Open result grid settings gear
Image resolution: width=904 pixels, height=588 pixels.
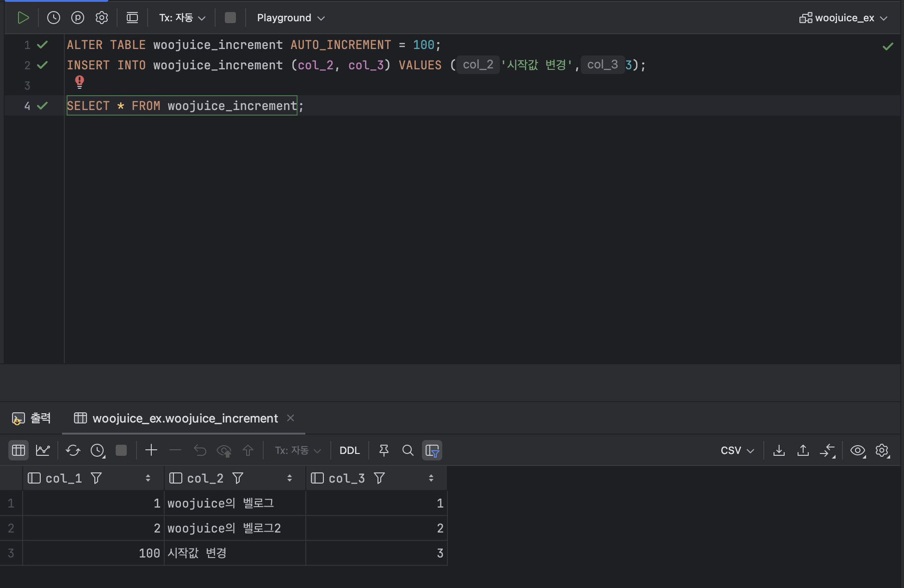(882, 450)
